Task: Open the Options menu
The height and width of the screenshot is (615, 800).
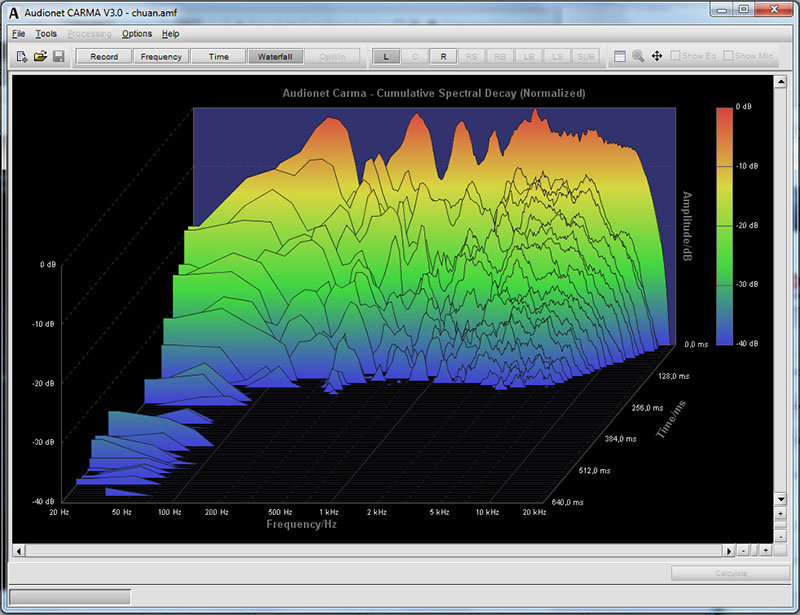Action: click(137, 34)
